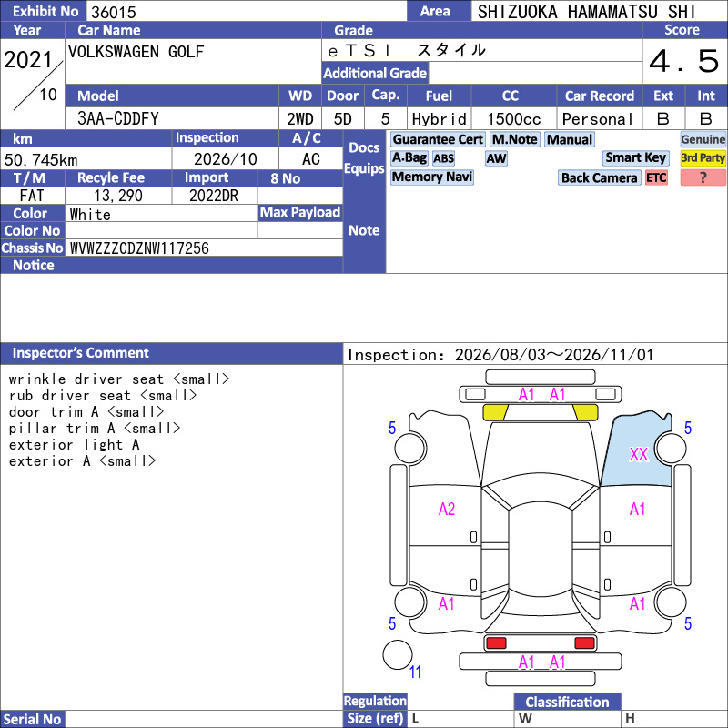Select the Memory Navi badge
The width and height of the screenshot is (728, 728).
point(431,177)
